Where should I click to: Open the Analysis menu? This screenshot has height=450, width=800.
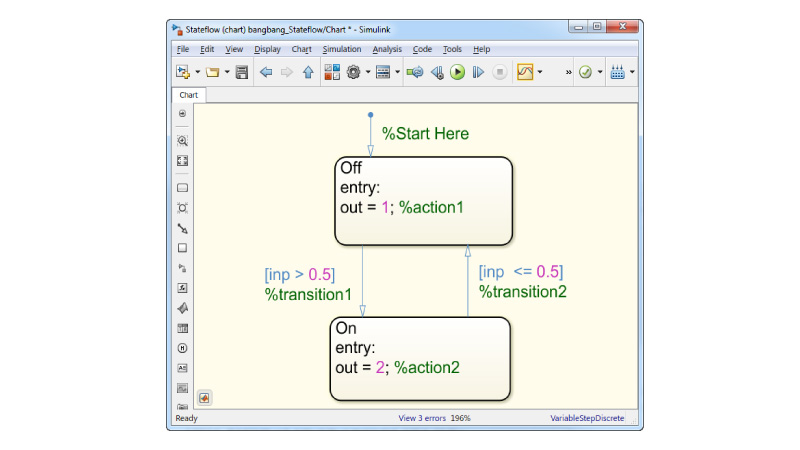[x=387, y=49]
